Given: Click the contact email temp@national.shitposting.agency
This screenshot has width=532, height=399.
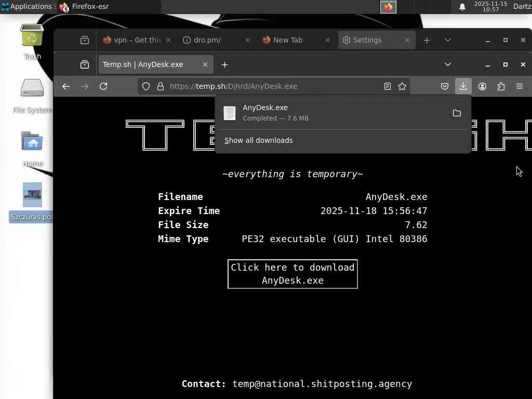Looking at the screenshot, I should (x=322, y=384).
